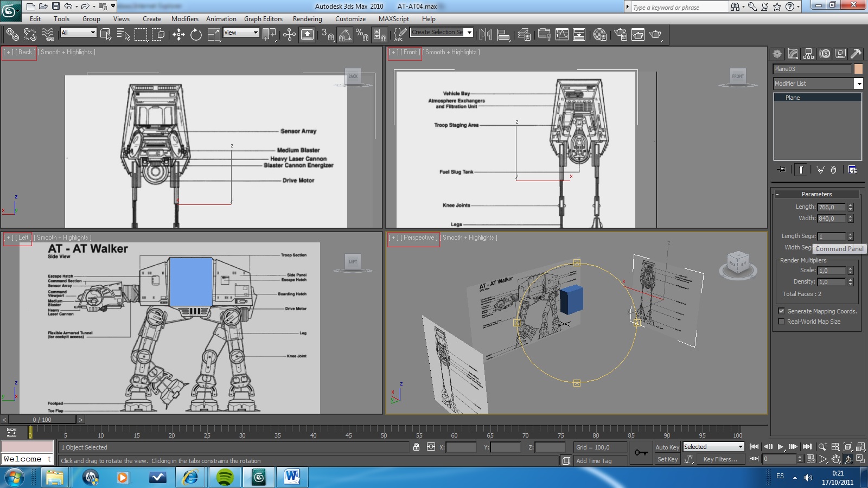868x488 pixels.
Task: Switch to the Display command panel tab
Action: [x=840, y=54]
